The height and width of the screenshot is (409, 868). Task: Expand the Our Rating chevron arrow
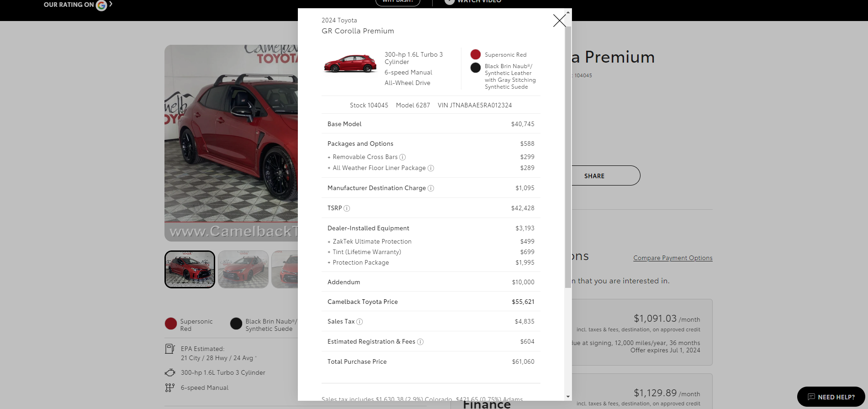[x=111, y=4]
